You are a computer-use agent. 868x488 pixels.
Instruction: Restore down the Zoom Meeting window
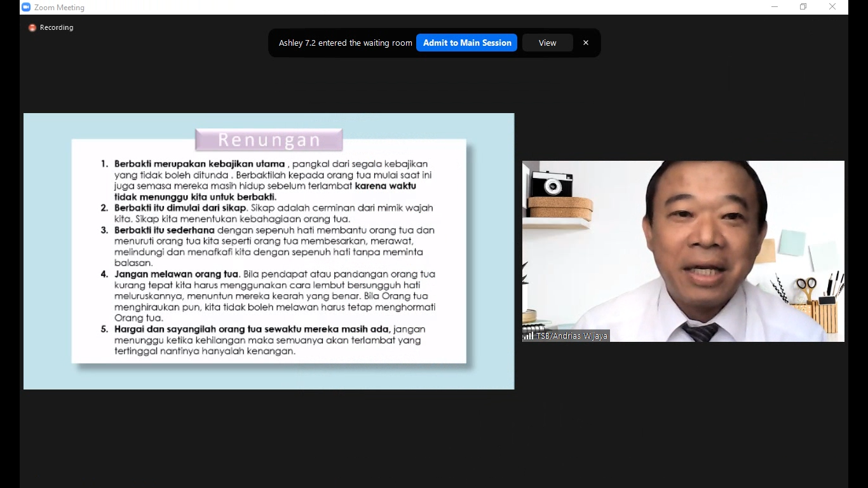tap(803, 7)
